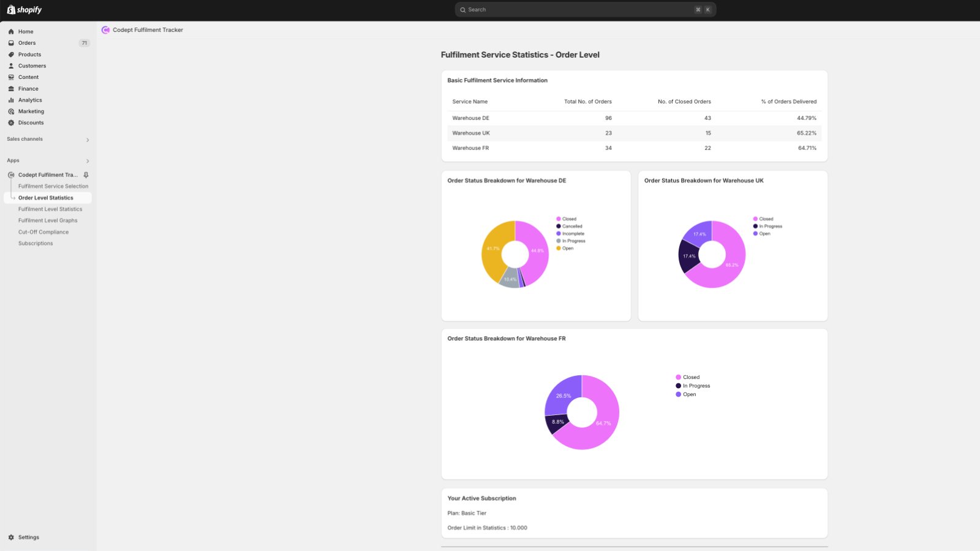Image resolution: width=980 pixels, height=551 pixels.
Task: Click the Warehouse FR table row name
Action: point(470,148)
